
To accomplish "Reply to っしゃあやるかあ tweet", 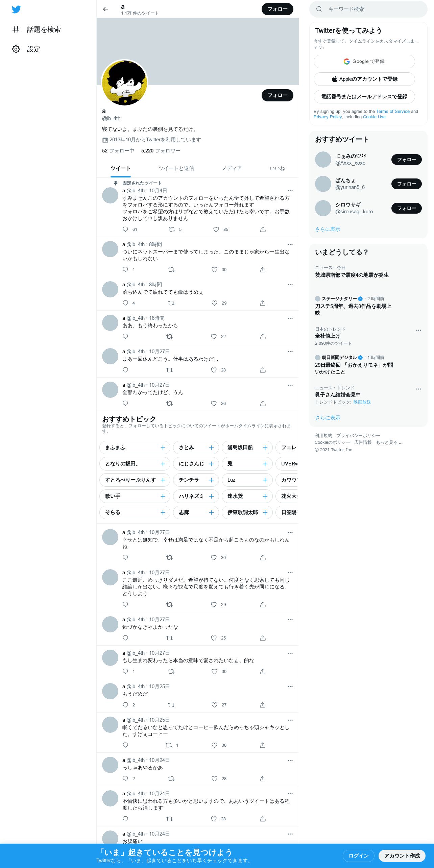I will pos(125,778).
